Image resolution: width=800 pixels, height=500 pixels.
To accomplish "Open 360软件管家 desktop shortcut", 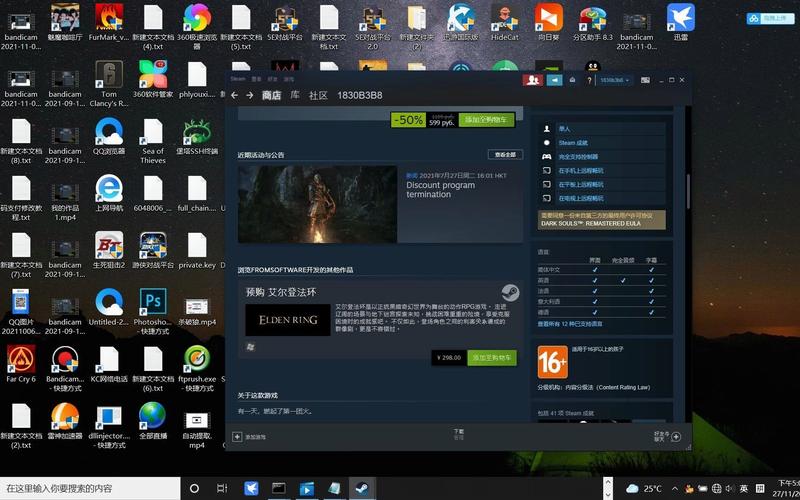I will (x=153, y=80).
